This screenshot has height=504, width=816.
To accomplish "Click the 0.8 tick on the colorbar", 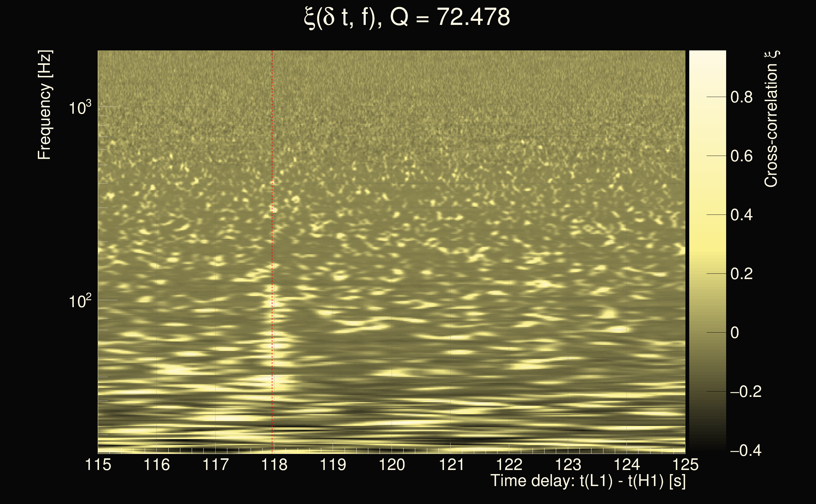I will (741, 97).
